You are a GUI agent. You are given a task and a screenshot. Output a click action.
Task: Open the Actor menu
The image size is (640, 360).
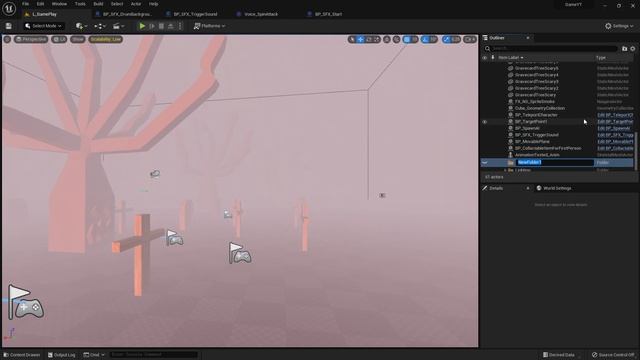click(136, 4)
